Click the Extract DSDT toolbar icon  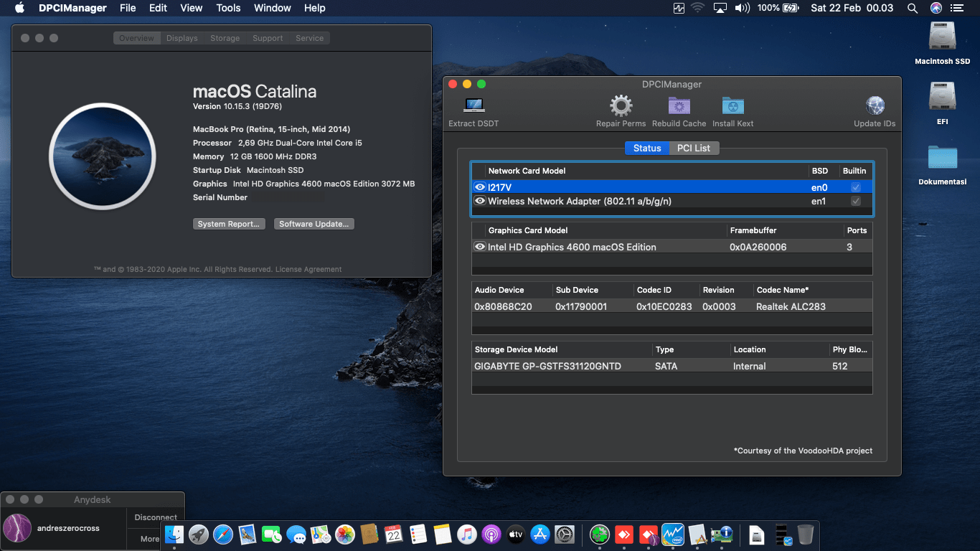tap(473, 106)
